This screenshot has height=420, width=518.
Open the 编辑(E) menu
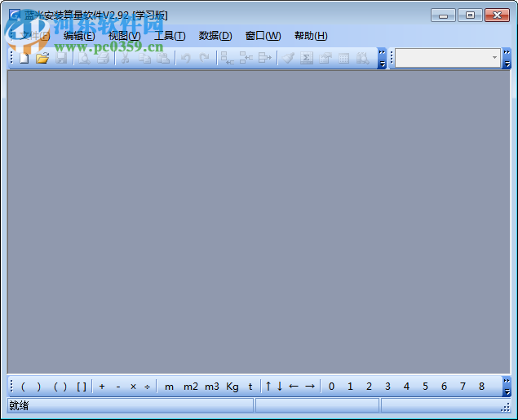pos(79,36)
